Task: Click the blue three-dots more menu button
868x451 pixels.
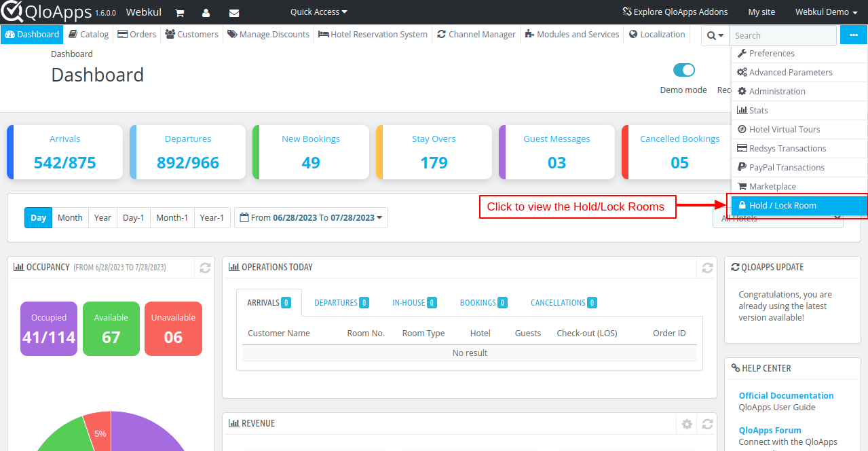Action: [853, 35]
